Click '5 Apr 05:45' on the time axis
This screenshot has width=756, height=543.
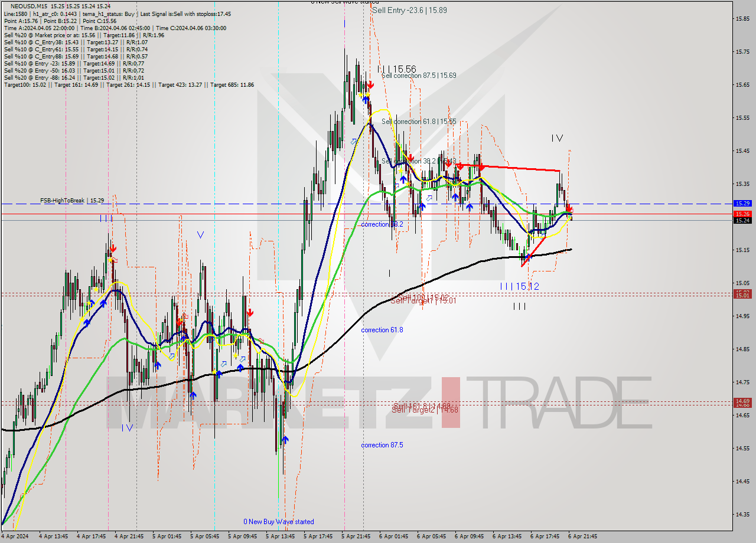pyautogui.click(x=206, y=537)
